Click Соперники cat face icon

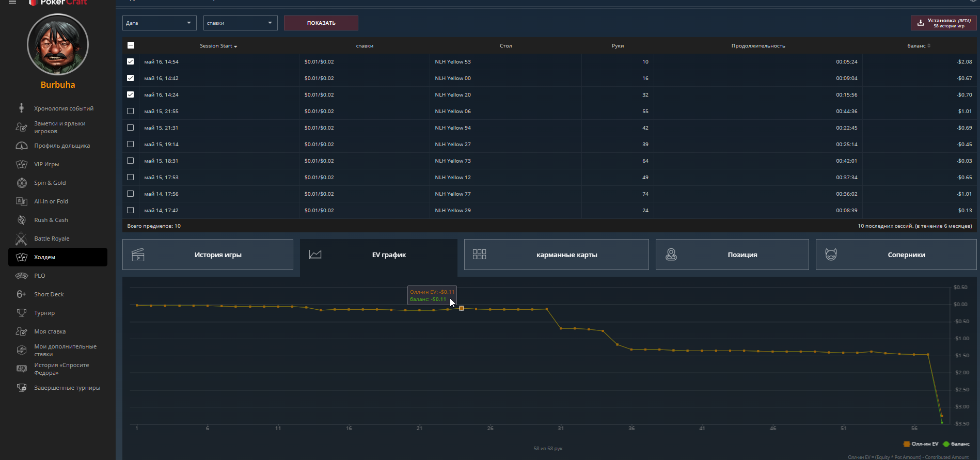[831, 255]
